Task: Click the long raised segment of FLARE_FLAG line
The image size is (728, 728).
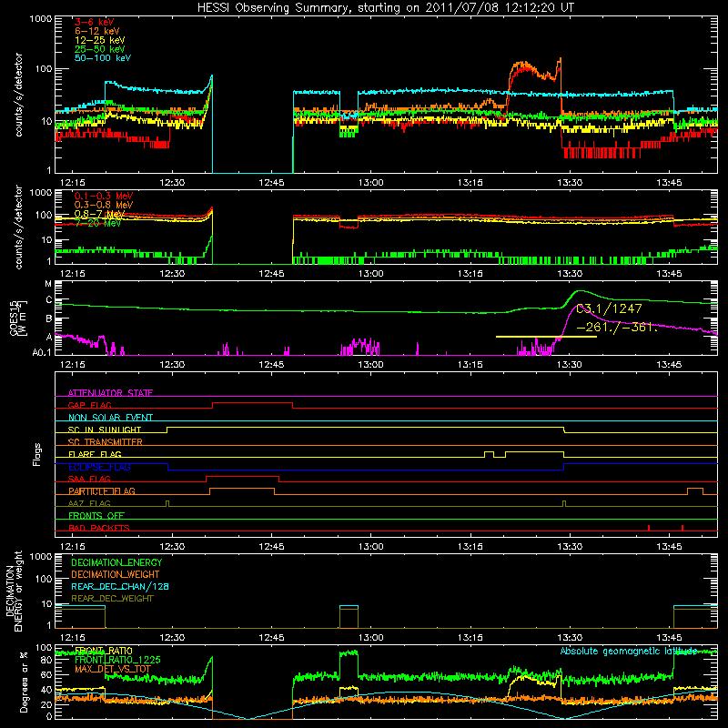Action: pyautogui.click(x=534, y=451)
